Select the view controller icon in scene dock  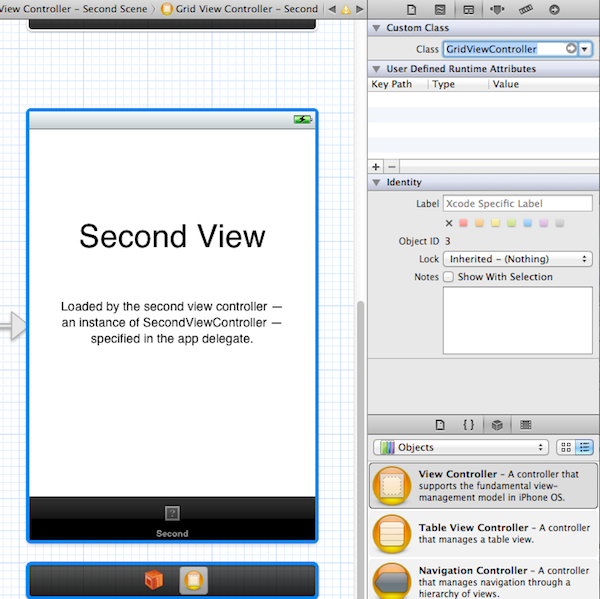click(194, 581)
